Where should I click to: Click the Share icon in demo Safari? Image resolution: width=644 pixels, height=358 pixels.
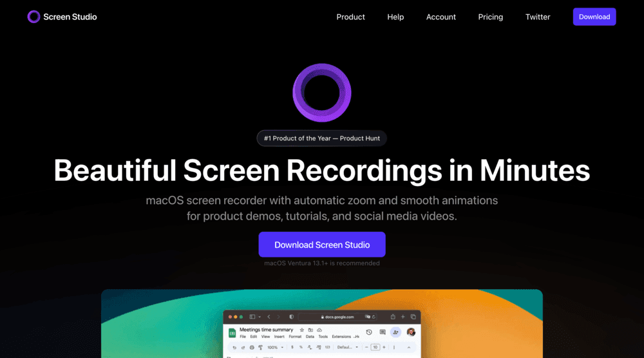pos(393,317)
